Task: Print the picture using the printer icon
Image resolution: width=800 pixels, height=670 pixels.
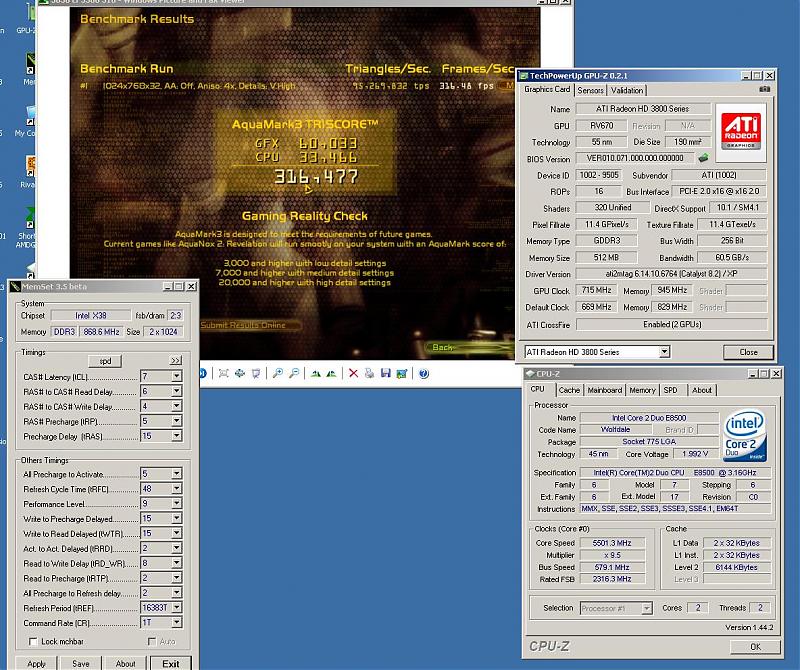Action: tap(369, 374)
